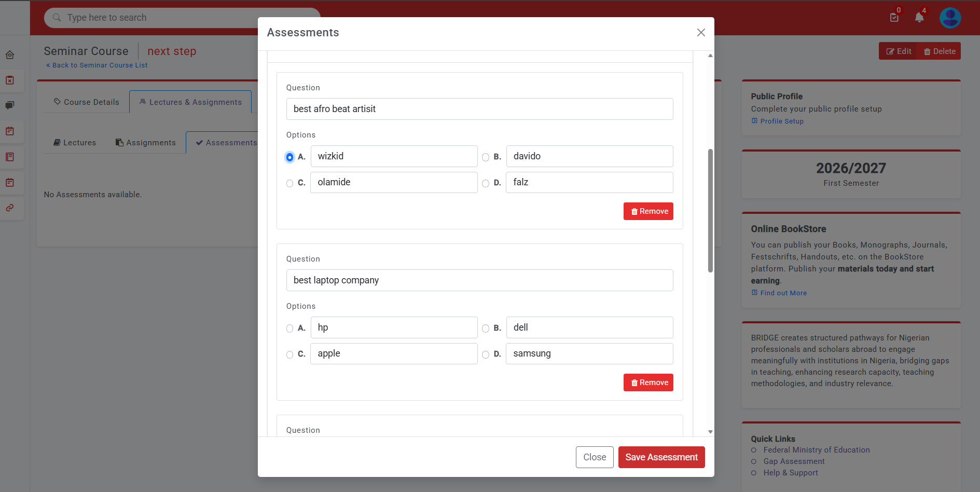Click the Edit course button
The width and height of the screenshot is (980, 492).
(899, 51)
